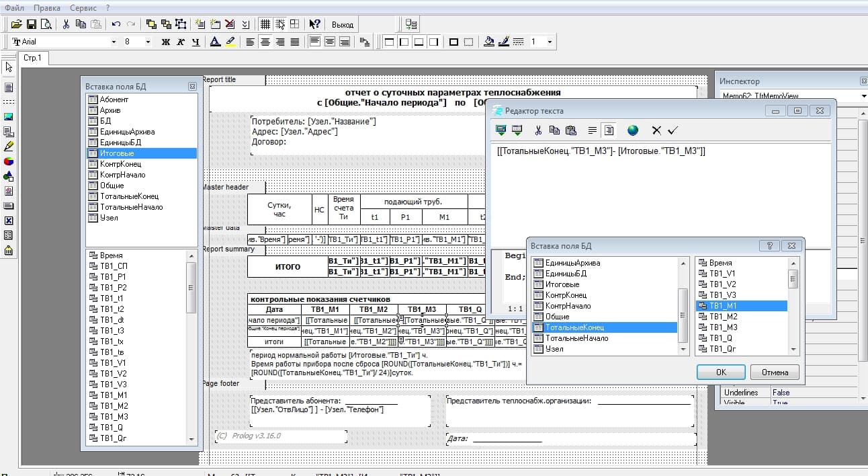
Task: Click the Save report icon
Action: click(x=31, y=24)
